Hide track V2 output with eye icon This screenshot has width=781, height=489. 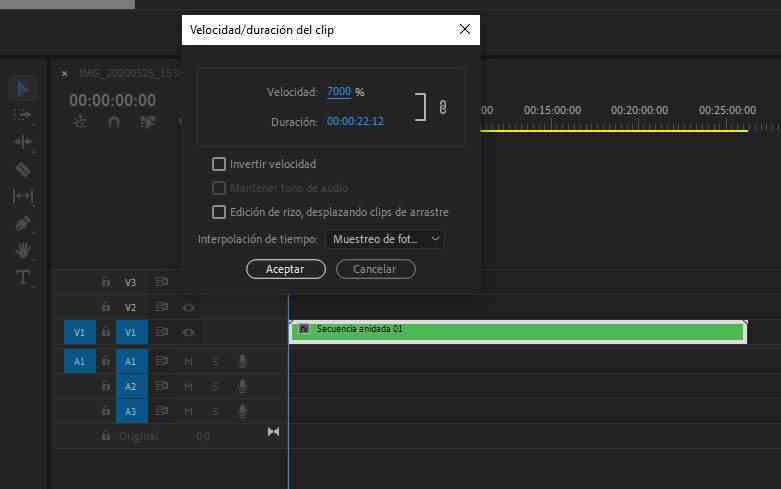[188, 308]
